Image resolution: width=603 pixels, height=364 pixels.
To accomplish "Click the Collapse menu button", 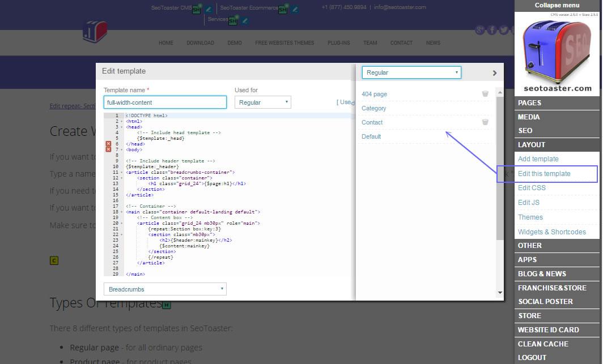I will [x=557, y=5].
